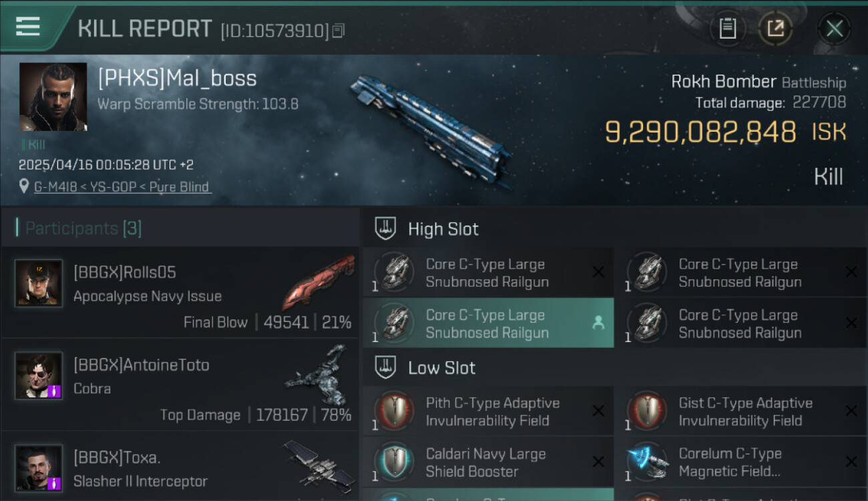Click Corelum C-Type Magnetic Field icon
The image size is (868, 501).
pos(646,462)
